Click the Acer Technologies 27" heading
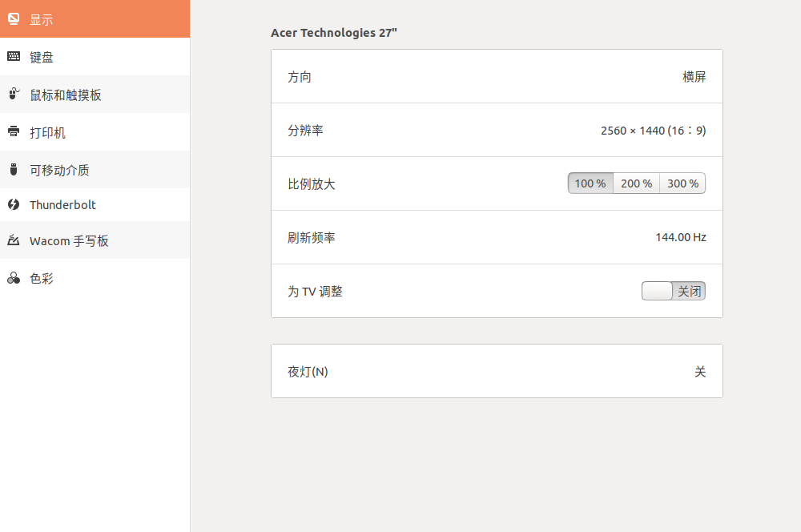Image resolution: width=801 pixels, height=532 pixels. pos(334,33)
